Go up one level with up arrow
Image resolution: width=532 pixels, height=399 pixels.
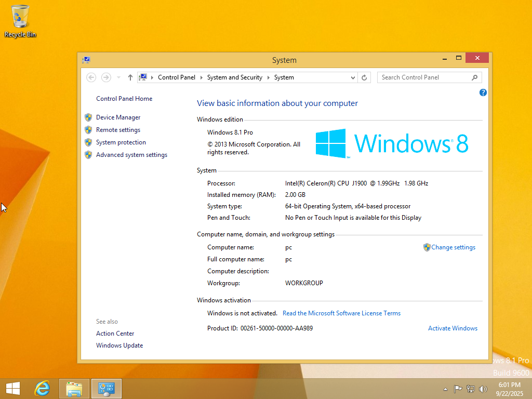(x=130, y=77)
